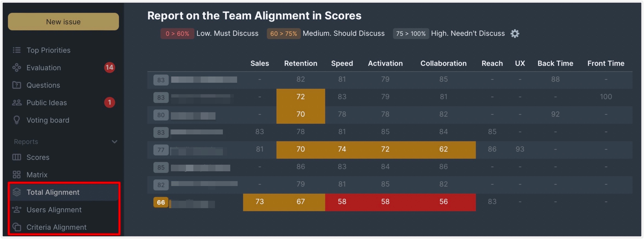Click the Questions icon in sidebar
This screenshot has width=644, height=239.
[x=17, y=85]
